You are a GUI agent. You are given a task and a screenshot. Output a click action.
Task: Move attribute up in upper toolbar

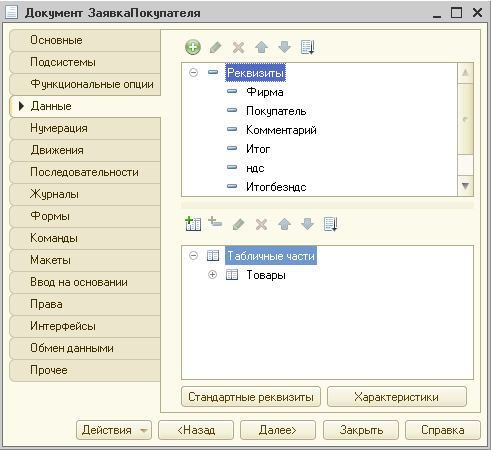261,47
